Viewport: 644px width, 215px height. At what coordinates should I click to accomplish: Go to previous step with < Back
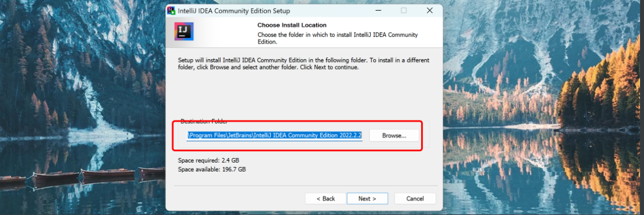click(x=326, y=199)
